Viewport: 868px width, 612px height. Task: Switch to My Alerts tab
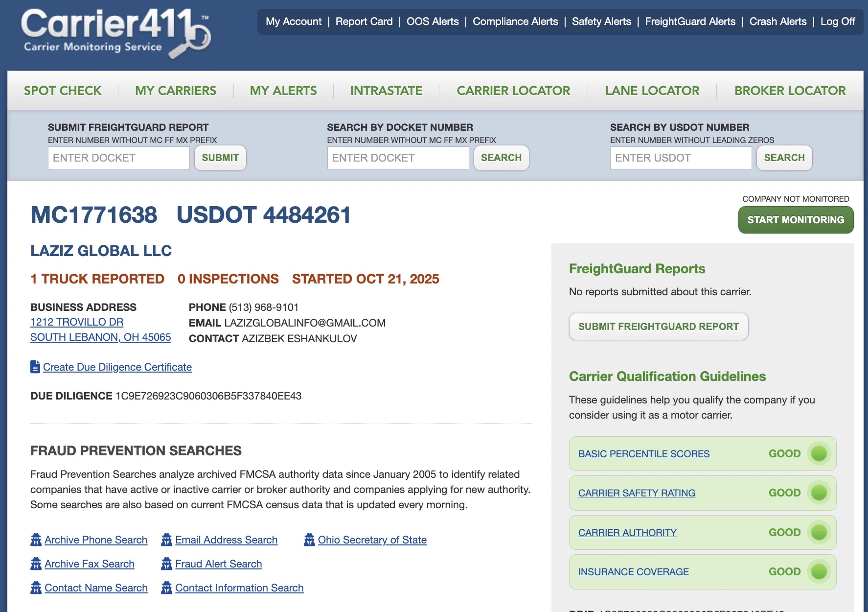(x=283, y=91)
